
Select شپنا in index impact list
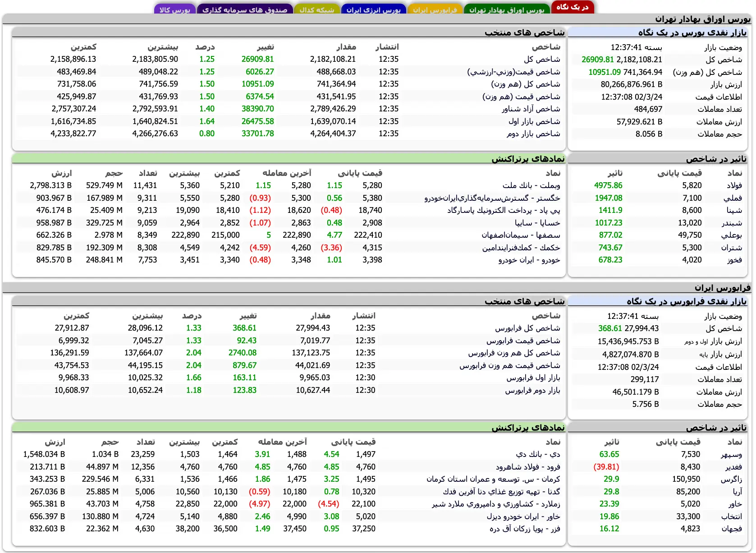click(x=734, y=210)
